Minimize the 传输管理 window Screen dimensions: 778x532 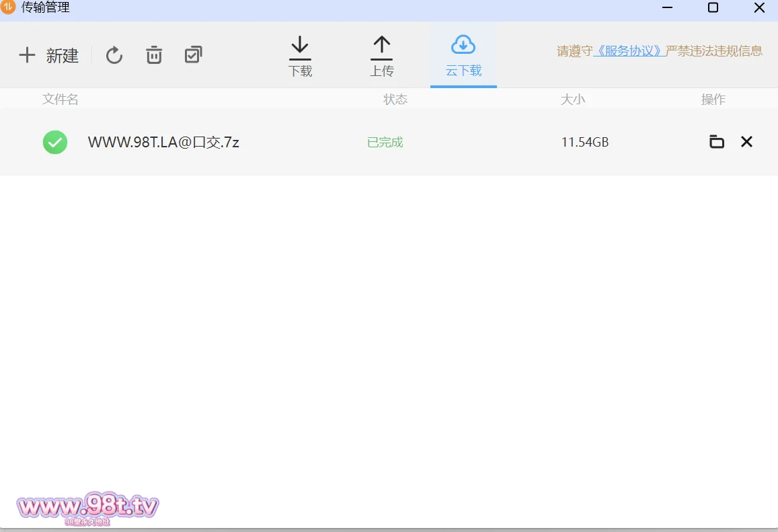click(x=667, y=8)
